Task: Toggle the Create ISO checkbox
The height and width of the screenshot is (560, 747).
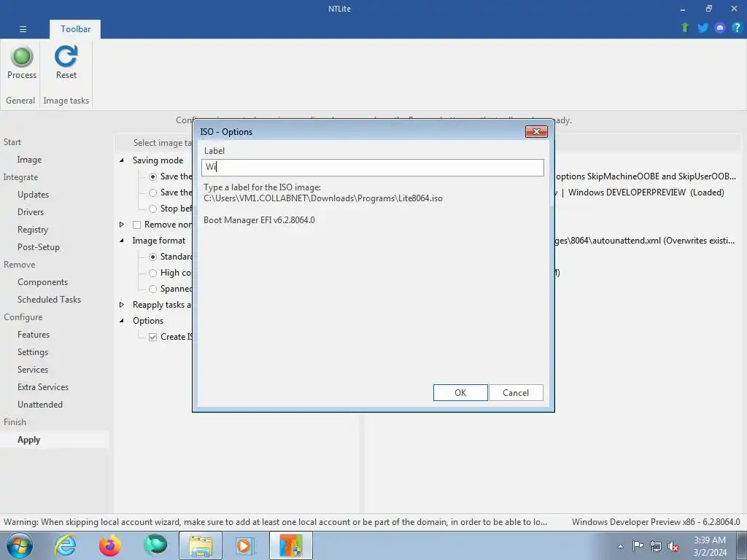Action: (152, 337)
